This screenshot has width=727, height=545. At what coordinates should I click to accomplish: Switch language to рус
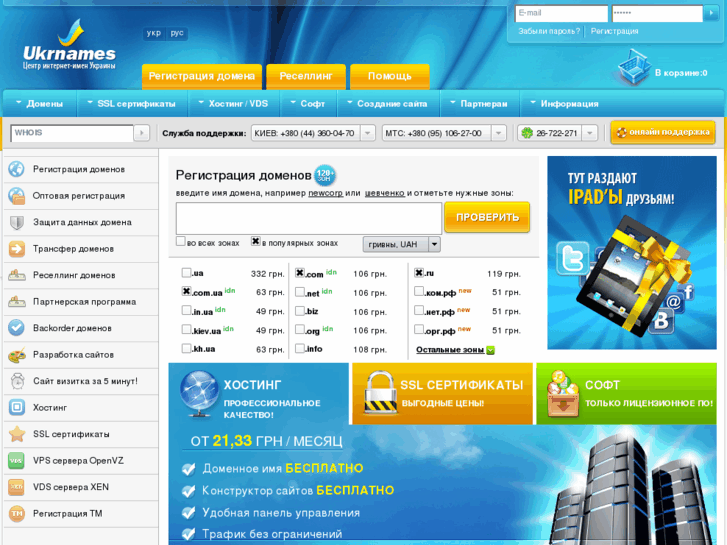coord(177,33)
